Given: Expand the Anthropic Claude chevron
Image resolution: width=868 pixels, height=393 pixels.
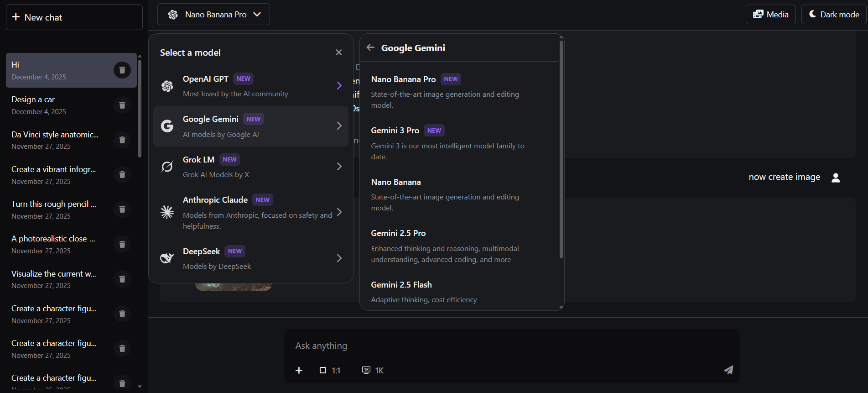Looking at the screenshot, I should [339, 212].
